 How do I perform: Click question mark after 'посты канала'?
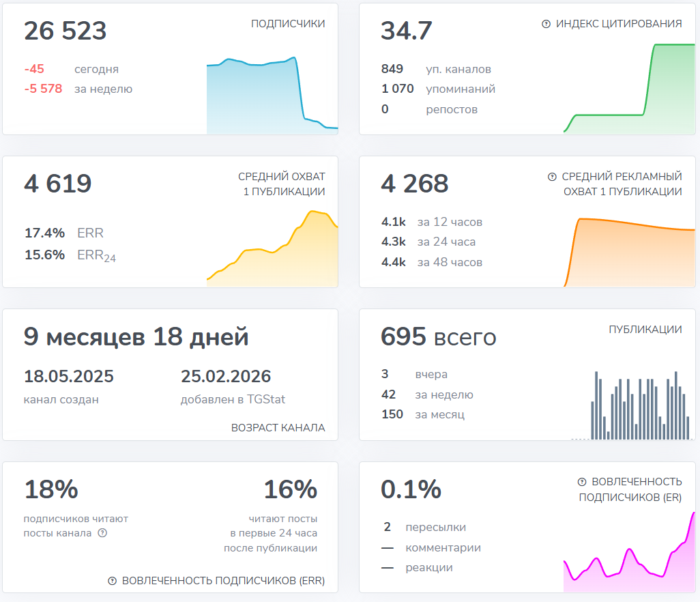(102, 533)
